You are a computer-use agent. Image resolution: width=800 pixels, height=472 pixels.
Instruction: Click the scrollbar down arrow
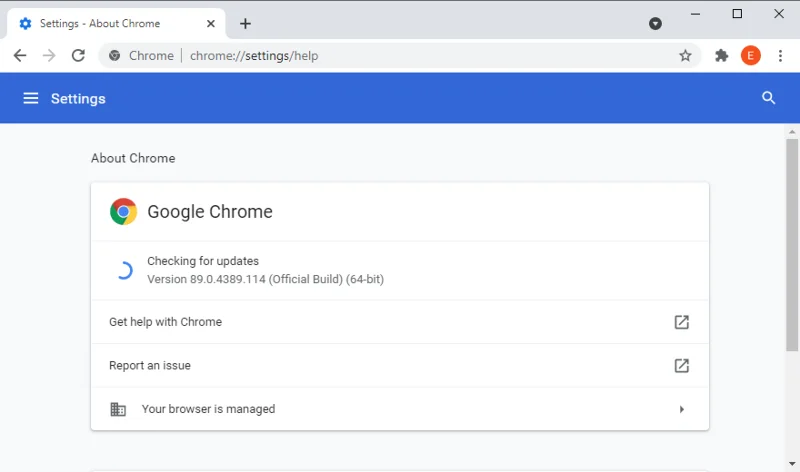pyautogui.click(x=792, y=464)
